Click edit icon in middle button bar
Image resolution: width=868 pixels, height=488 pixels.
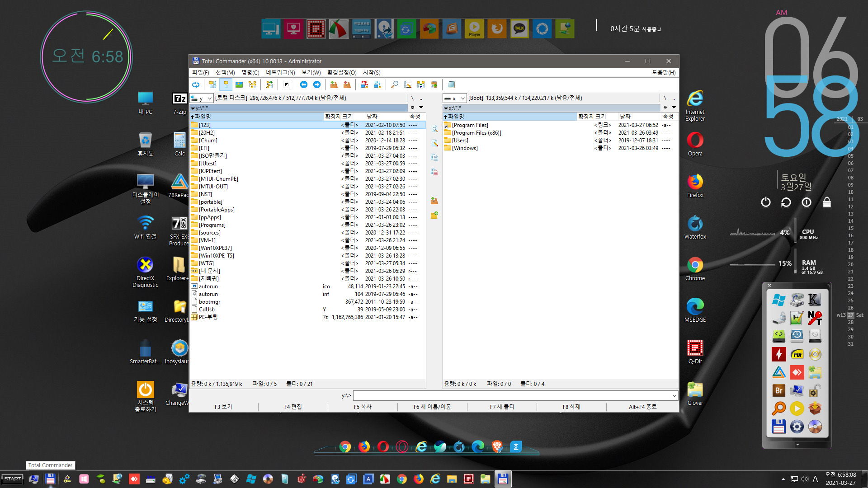pos(434,143)
